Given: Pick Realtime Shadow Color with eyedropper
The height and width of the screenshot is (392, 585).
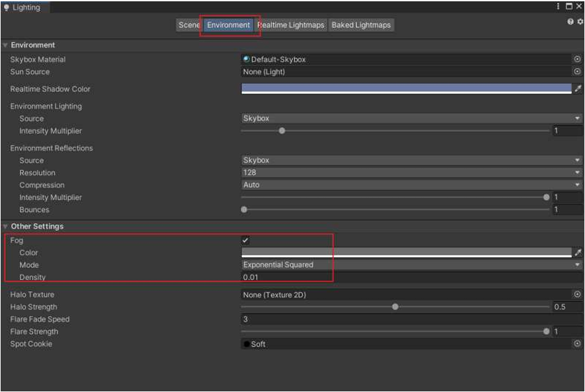Looking at the screenshot, I should 578,88.
